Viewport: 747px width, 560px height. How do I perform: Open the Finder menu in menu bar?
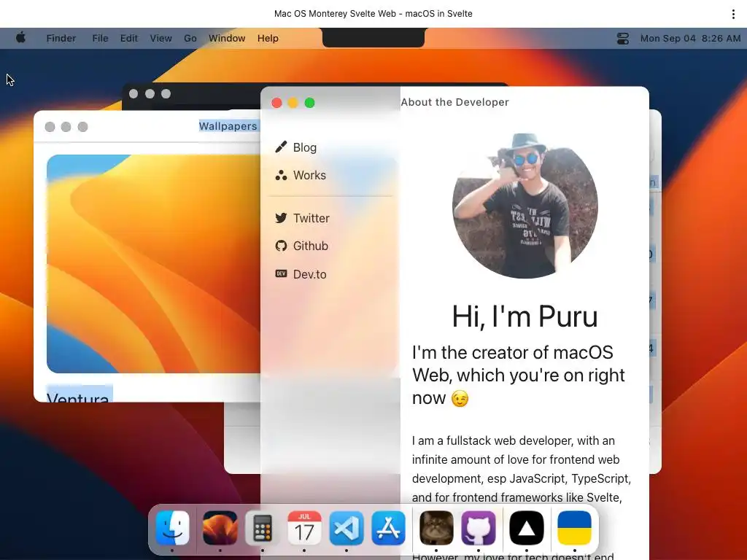pos(61,38)
